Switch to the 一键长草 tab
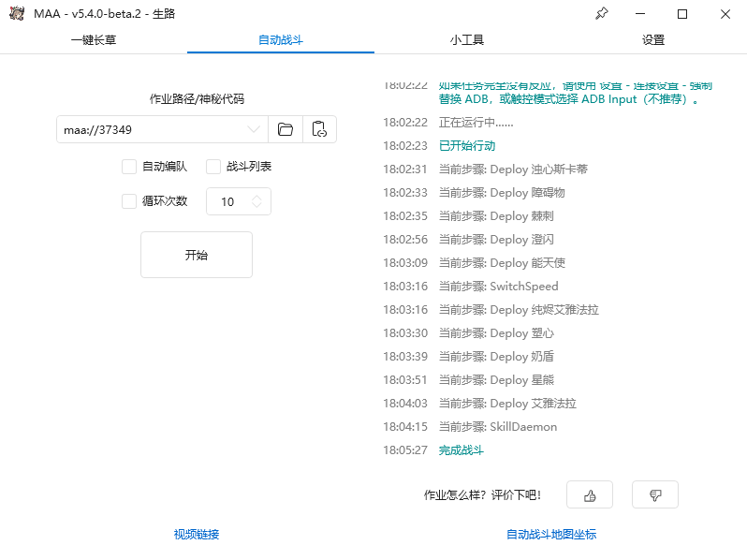 coord(94,40)
